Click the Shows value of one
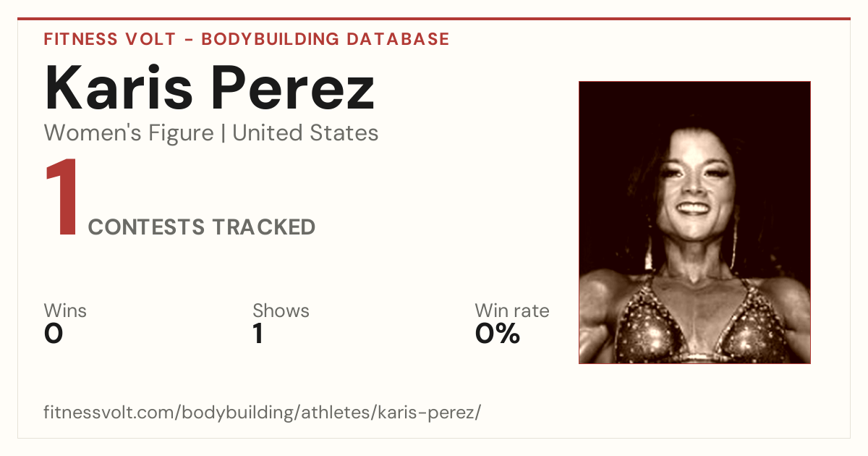Viewport: 868px width, 456px height. pyautogui.click(x=258, y=334)
